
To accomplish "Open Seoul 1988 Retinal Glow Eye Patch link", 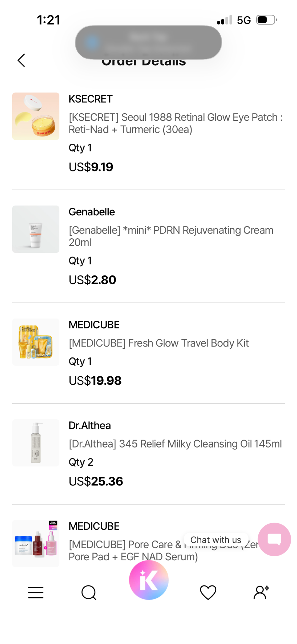I will coord(176,123).
